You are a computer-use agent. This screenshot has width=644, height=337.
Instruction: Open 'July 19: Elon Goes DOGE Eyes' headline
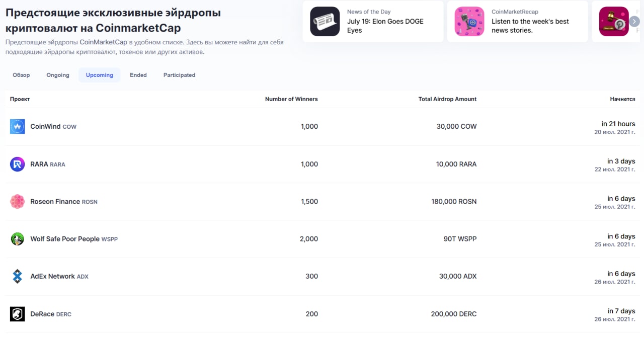pos(385,26)
